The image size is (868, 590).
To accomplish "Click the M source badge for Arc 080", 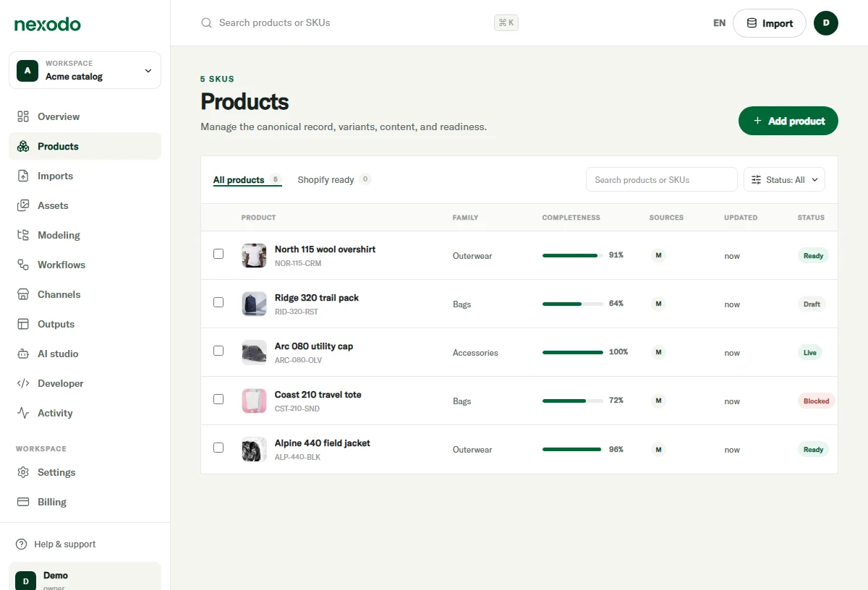I will (658, 352).
